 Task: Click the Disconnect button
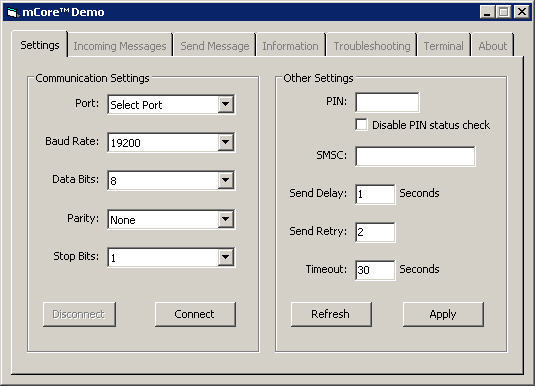tap(79, 314)
